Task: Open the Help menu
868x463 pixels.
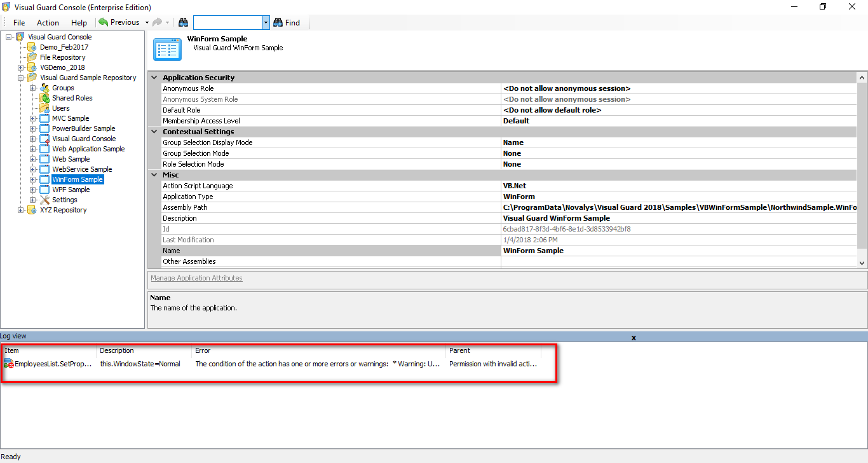Action: pos(79,22)
